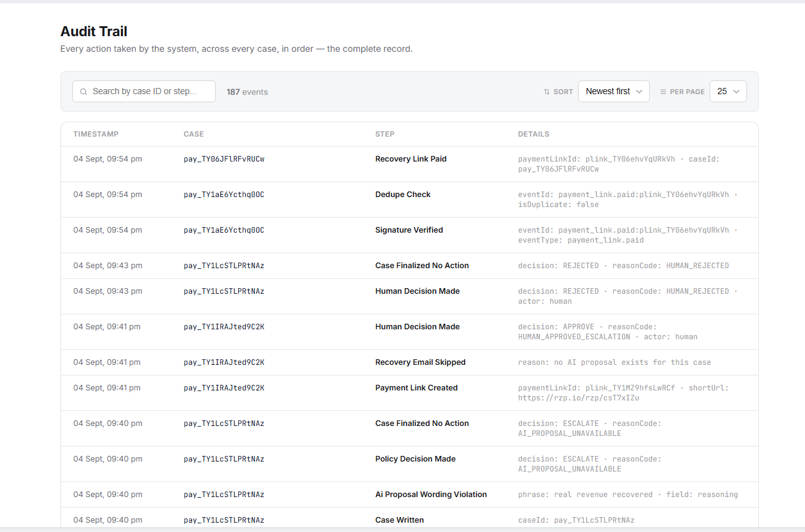
Task: Click the timestamp in the Recovery Email Skipped row
Action: pos(107,362)
